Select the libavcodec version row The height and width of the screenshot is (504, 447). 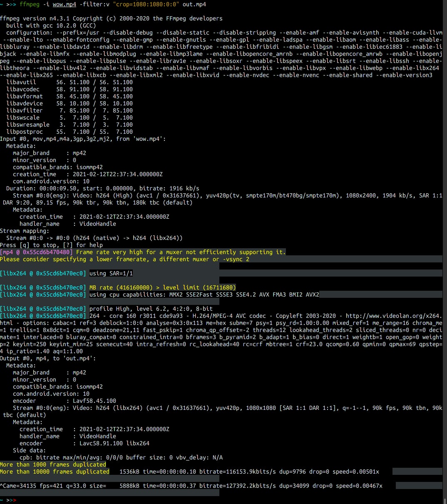70,89
